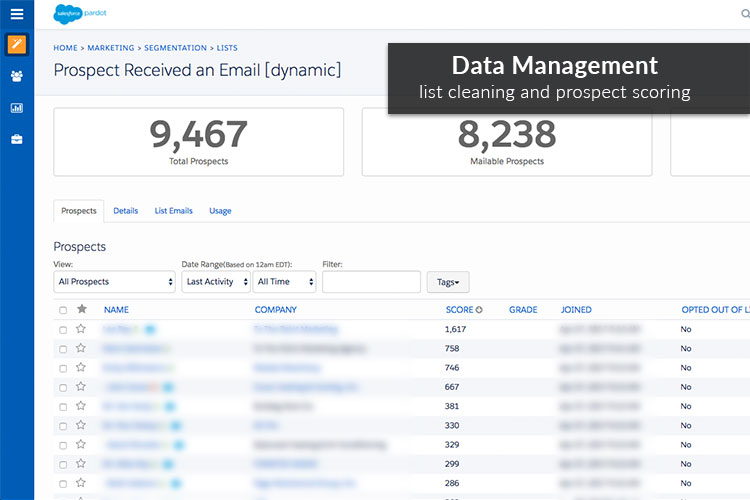Switch to the Details tab
Viewport: 750px width, 500px height.
[x=126, y=211]
